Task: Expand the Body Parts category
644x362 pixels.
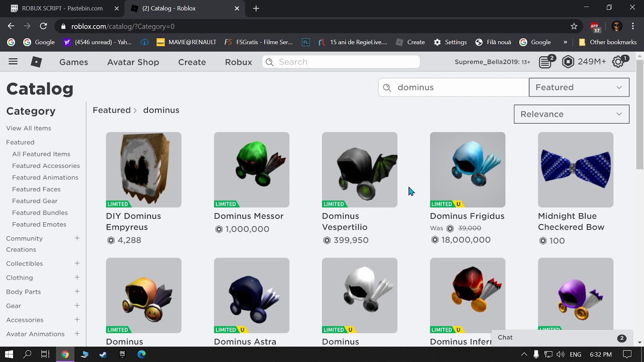Action: tap(77, 292)
